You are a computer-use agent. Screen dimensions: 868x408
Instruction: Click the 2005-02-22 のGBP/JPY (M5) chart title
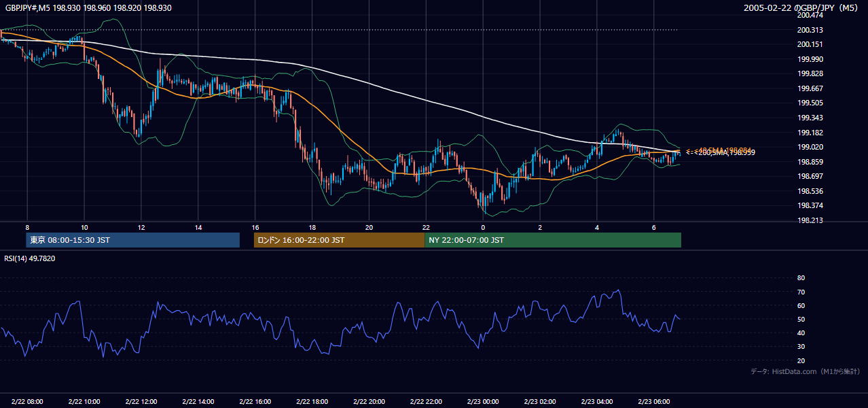click(802, 8)
